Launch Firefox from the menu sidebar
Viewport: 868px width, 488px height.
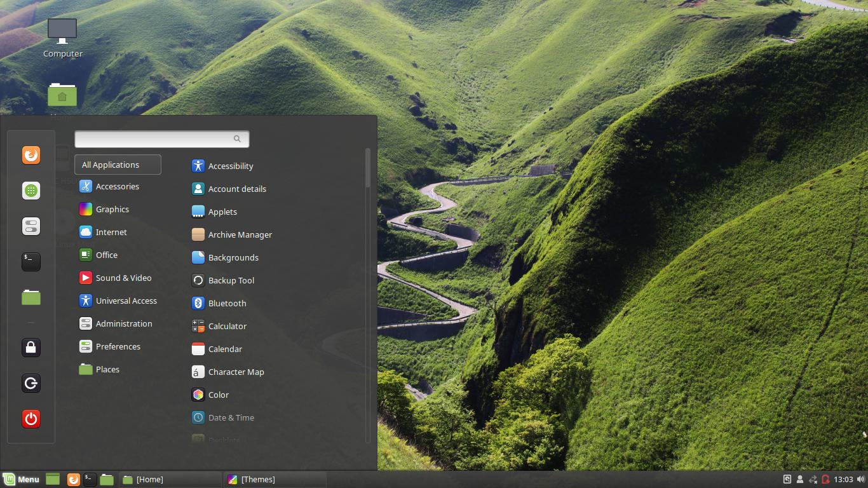31,154
